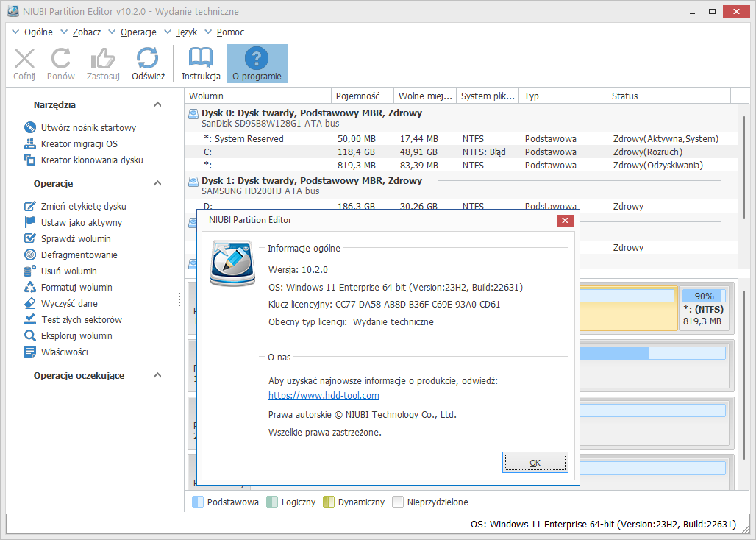Click the Wersja: 10.2.0 text
The image size is (756, 540).
coord(298,270)
